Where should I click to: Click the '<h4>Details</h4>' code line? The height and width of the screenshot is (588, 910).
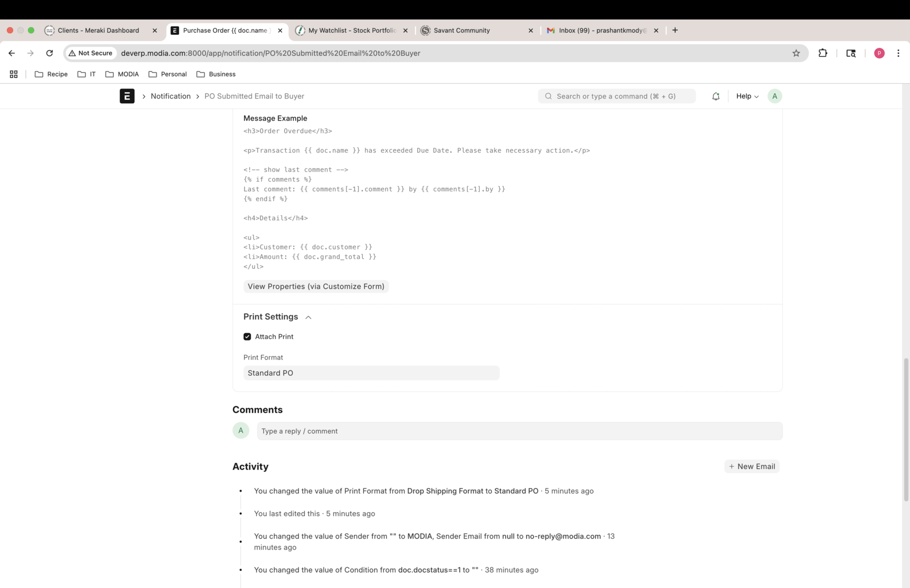tap(275, 218)
